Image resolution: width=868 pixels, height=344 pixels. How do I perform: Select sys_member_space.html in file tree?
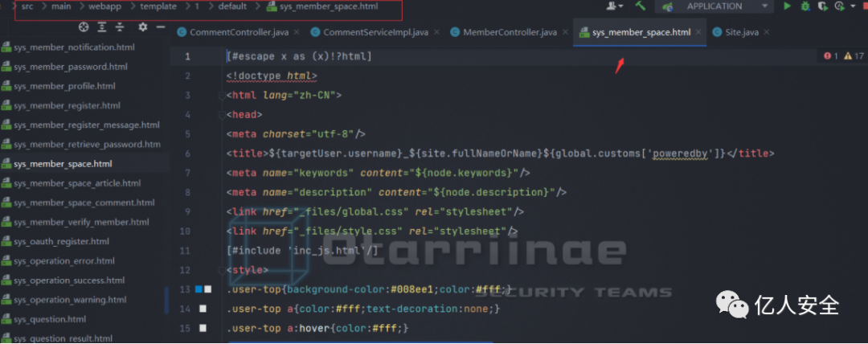point(63,164)
